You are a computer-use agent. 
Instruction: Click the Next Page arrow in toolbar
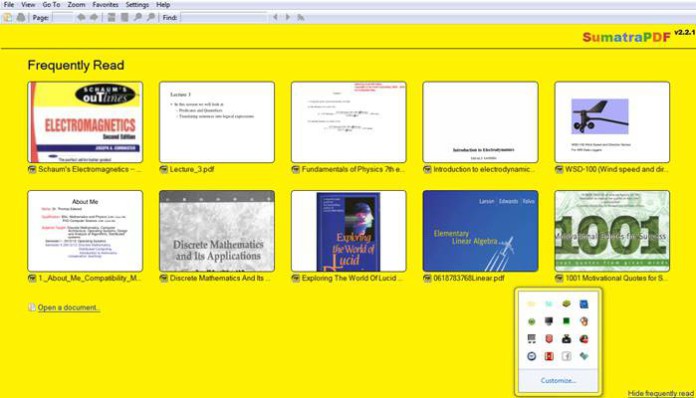point(94,17)
